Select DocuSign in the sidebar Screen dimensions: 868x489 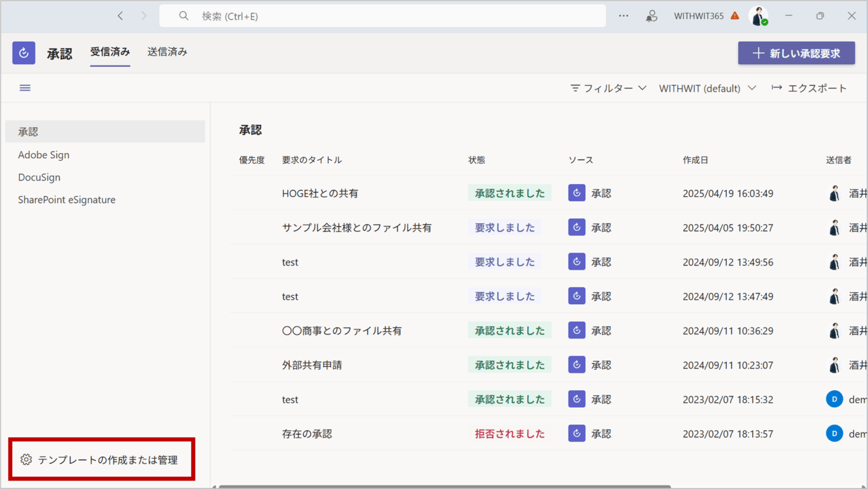tap(39, 177)
